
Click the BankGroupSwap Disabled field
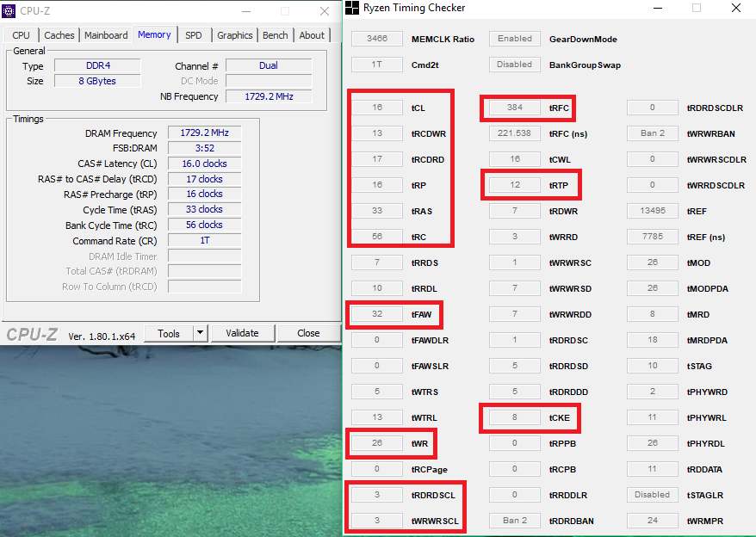[x=515, y=65]
